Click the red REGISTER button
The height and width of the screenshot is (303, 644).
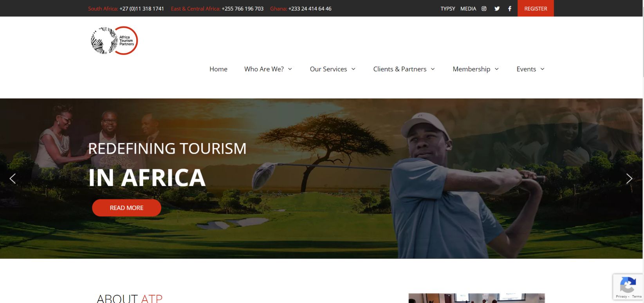(x=536, y=8)
